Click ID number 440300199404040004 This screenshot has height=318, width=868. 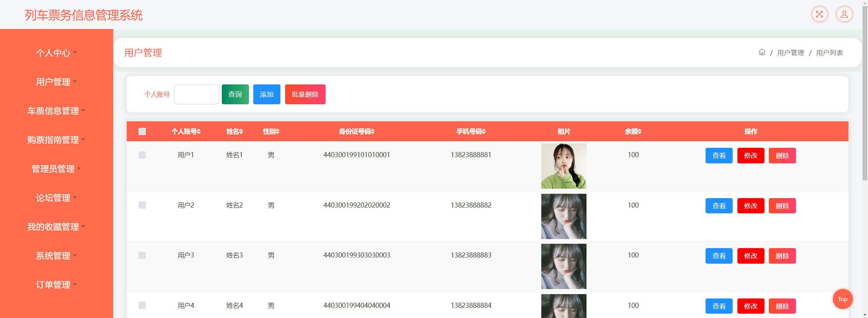[356, 305]
